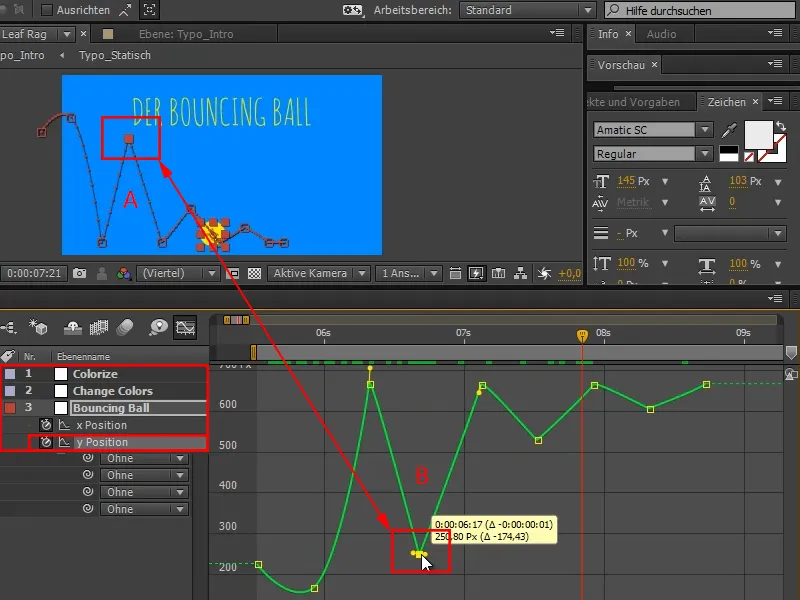Viewport: 800px width, 600px height.
Task: Take a snapshot with the camera icon
Action: pos(79,273)
